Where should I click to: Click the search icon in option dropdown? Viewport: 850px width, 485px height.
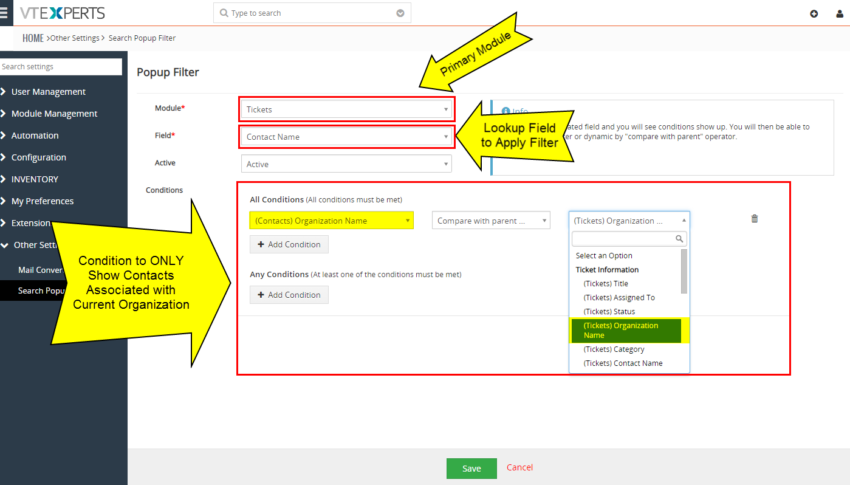(679, 238)
